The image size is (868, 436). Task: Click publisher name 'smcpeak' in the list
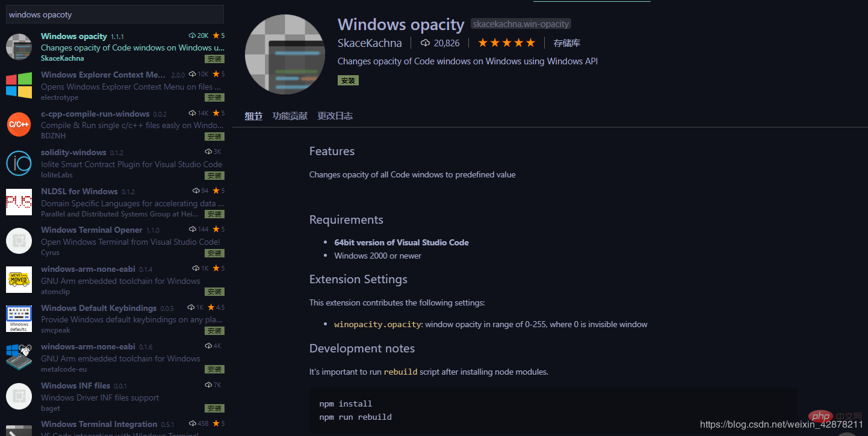click(x=55, y=330)
